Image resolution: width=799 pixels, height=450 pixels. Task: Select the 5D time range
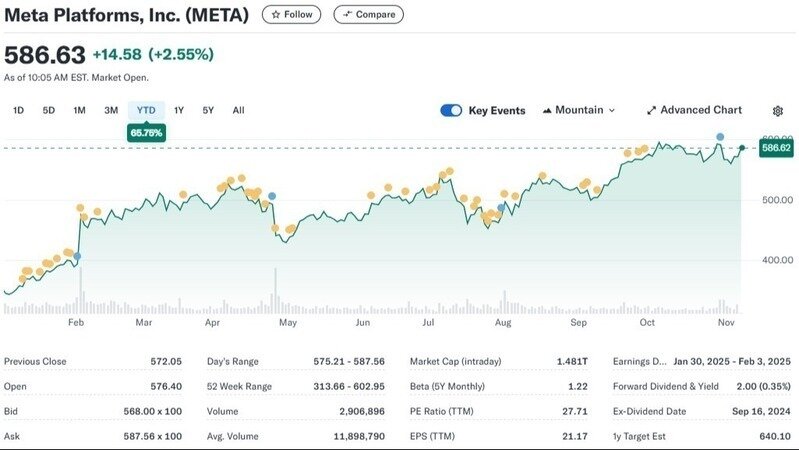tap(49, 110)
